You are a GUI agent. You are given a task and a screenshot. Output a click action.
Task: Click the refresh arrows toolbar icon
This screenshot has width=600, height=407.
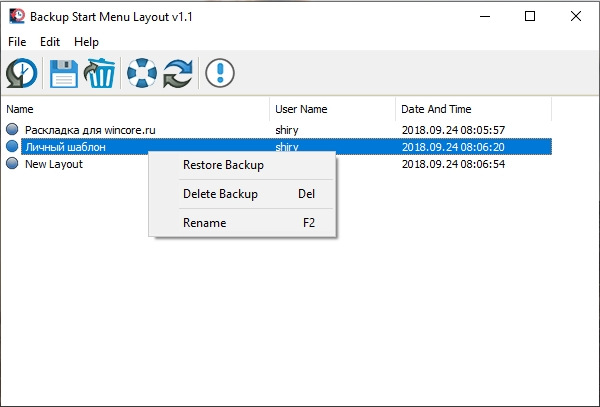coord(178,73)
